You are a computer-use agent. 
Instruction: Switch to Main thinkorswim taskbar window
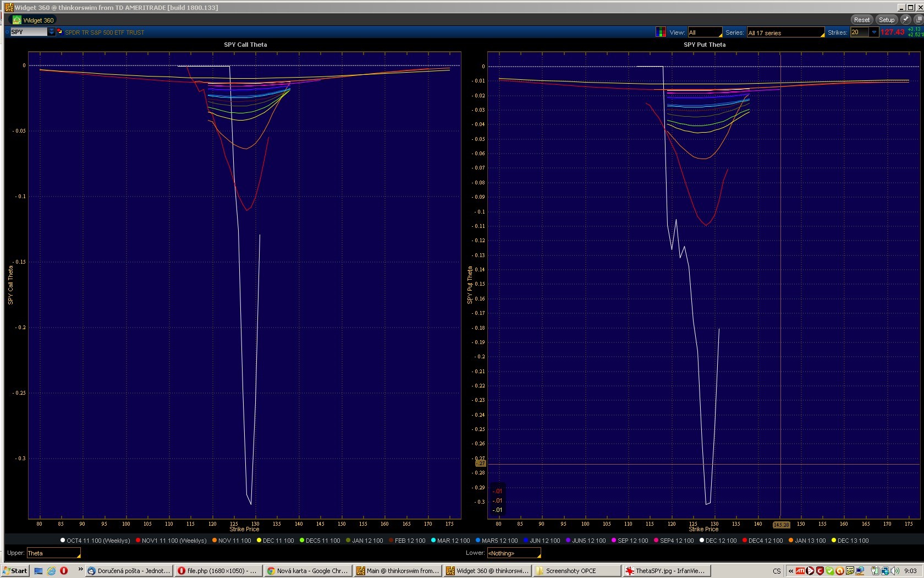point(398,571)
